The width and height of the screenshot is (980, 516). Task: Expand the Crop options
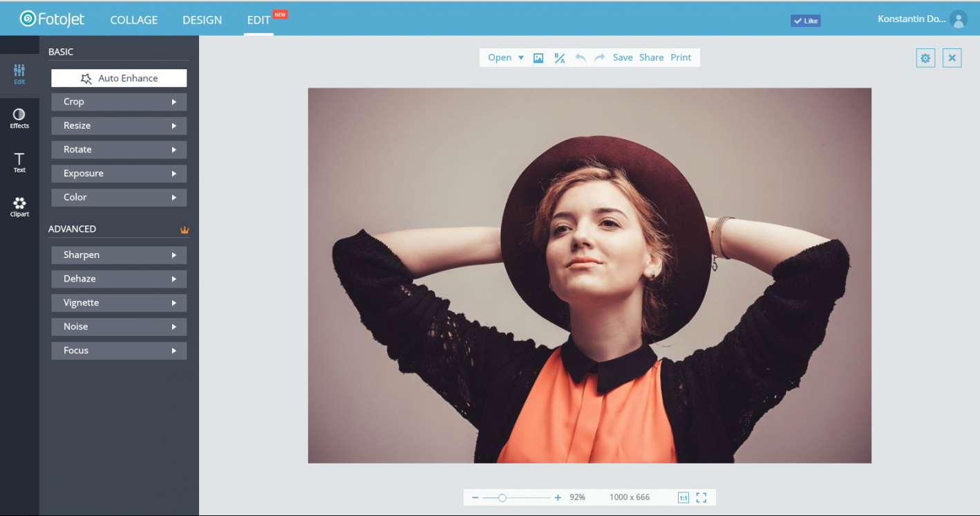[119, 102]
